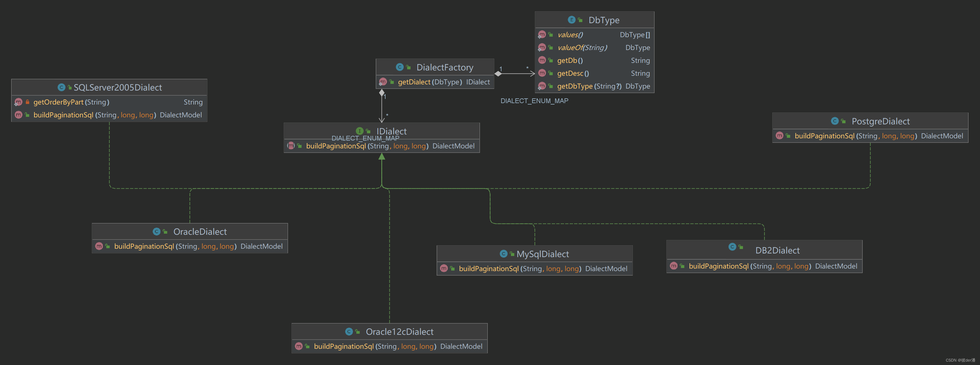Click the lock icon on getOrderByPart

click(x=27, y=102)
